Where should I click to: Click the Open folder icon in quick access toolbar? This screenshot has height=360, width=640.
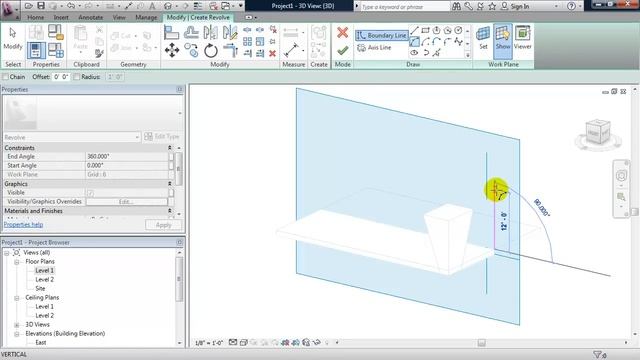(x=29, y=6)
